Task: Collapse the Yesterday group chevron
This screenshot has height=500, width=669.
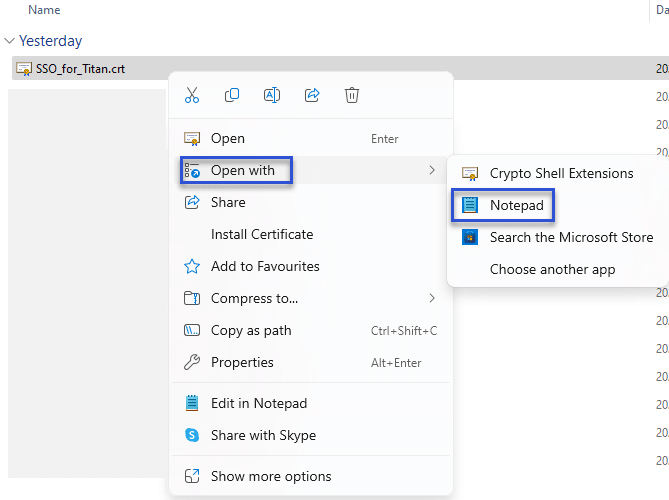Action: click(10, 41)
